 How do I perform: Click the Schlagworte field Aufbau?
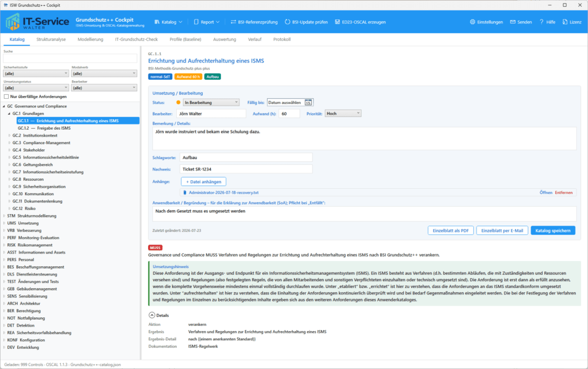[246, 157]
